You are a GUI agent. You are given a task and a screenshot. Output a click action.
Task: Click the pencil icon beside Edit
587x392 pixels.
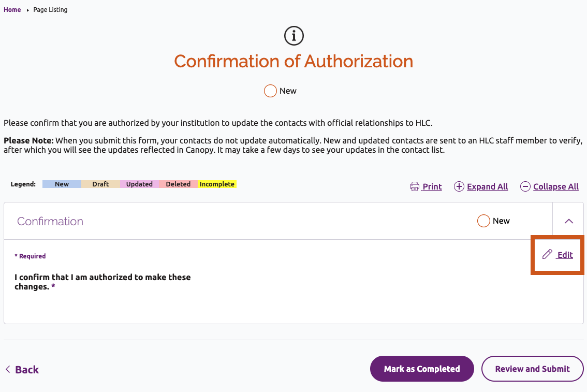tap(547, 254)
